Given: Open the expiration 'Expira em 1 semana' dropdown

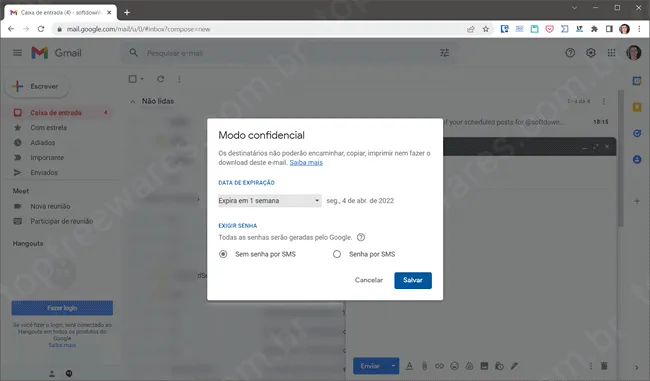Looking at the screenshot, I should 269,201.
